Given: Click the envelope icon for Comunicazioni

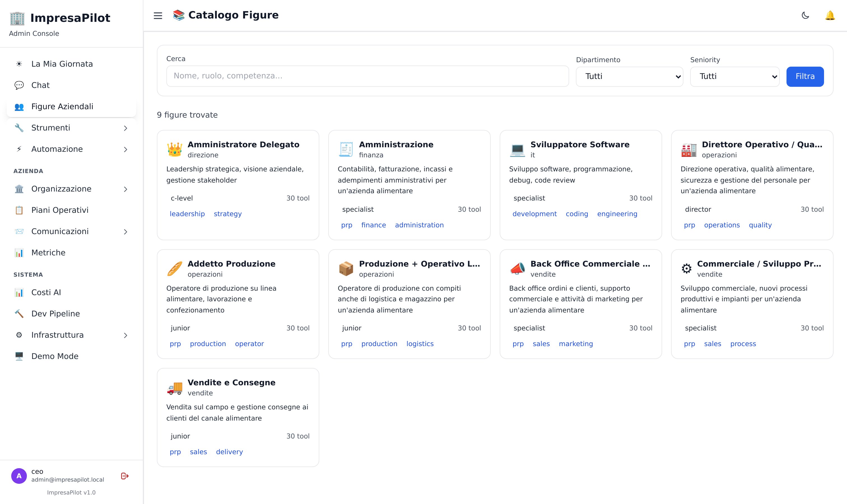Looking at the screenshot, I should [19, 231].
